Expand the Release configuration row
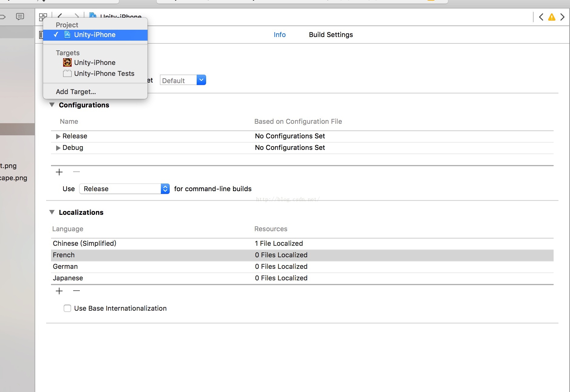 click(x=58, y=136)
